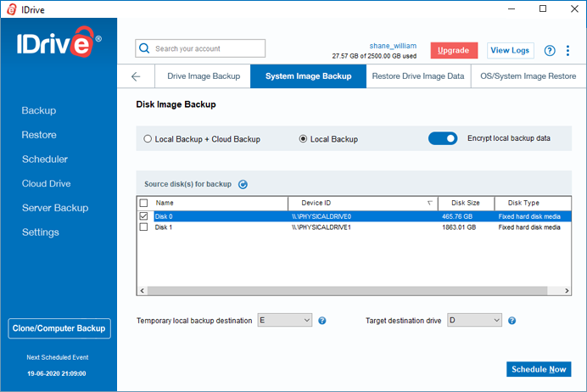The image size is (587, 392).
Task: Click the Next Scheduled Event date text
Action: [x=57, y=373]
